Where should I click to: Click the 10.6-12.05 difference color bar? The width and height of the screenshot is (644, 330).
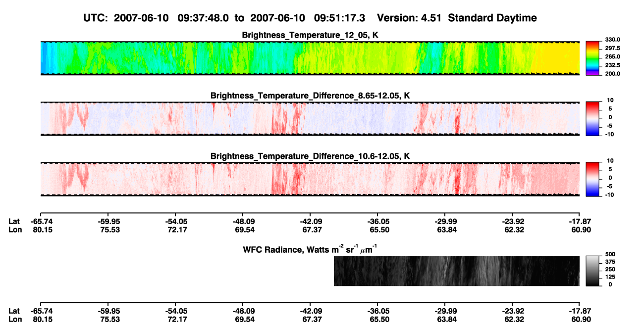coord(593,179)
